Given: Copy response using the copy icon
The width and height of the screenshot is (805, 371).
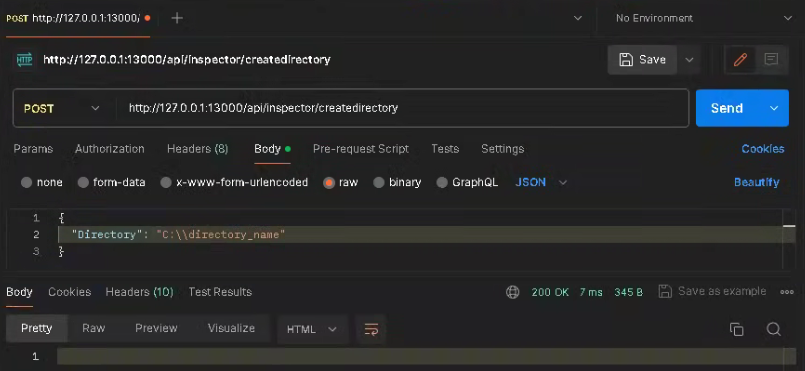Looking at the screenshot, I should pyautogui.click(x=736, y=329).
